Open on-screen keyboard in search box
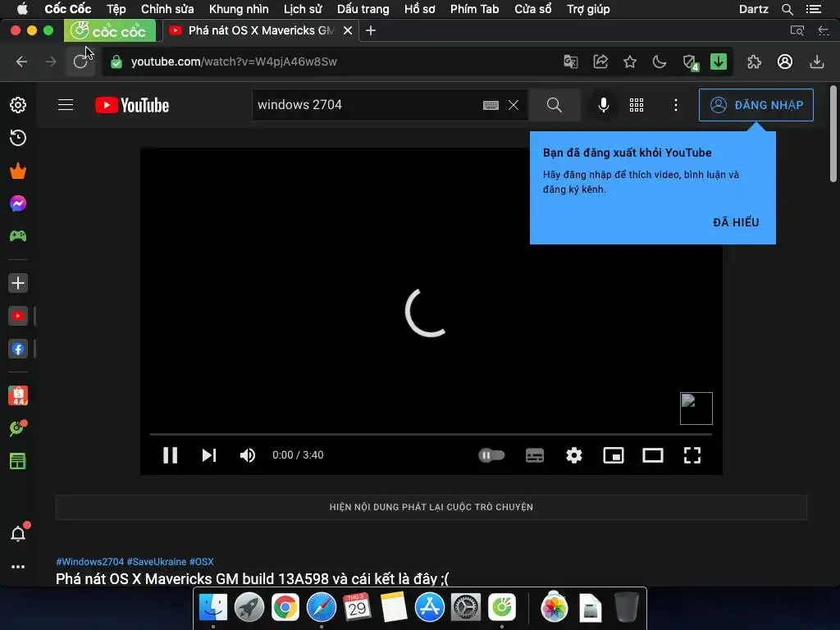This screenshot has width=840, height=630. [491, 105]
